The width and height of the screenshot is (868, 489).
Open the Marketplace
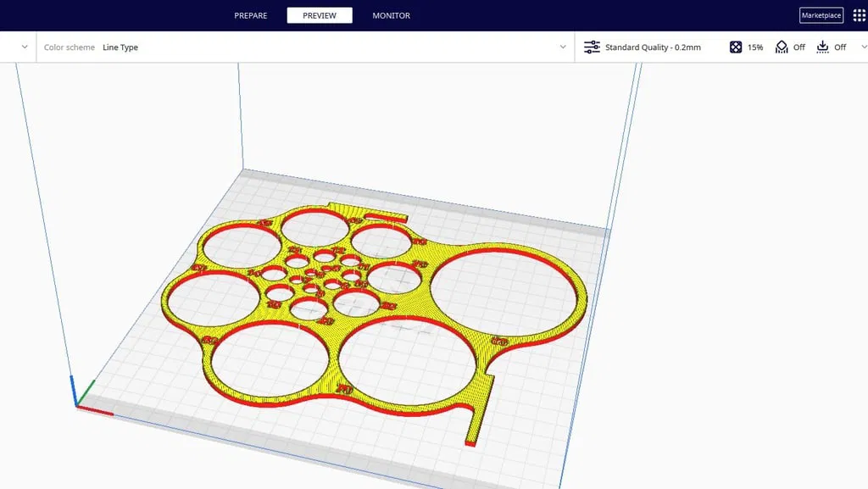click(x=820, y=14)
